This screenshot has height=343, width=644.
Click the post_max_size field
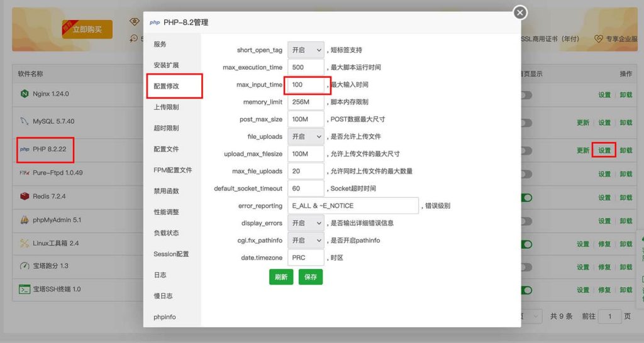click(x=306, y=119)
